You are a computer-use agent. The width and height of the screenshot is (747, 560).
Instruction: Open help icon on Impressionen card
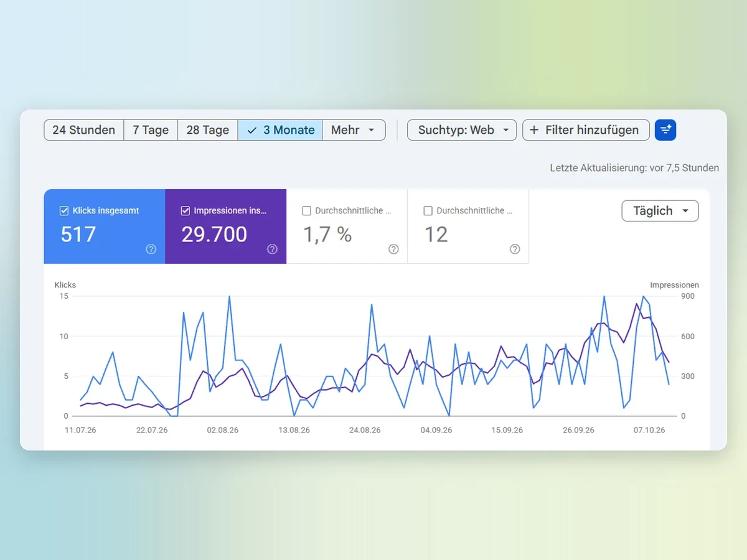pyautogui.click(x=272, y=249)
